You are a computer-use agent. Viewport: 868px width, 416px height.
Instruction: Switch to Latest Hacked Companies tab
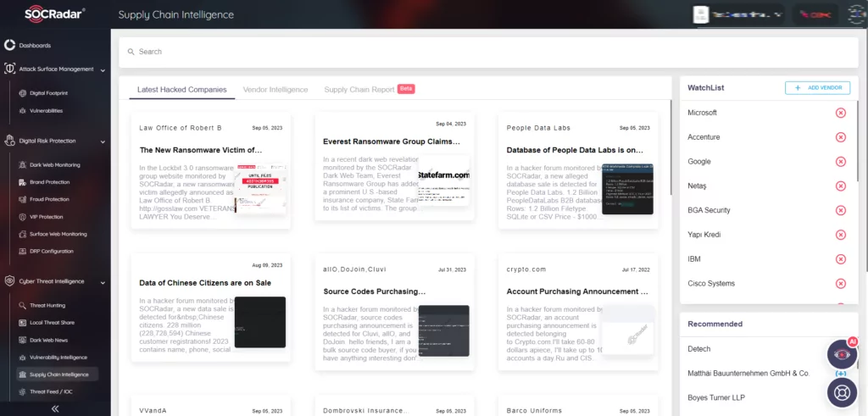181,90
